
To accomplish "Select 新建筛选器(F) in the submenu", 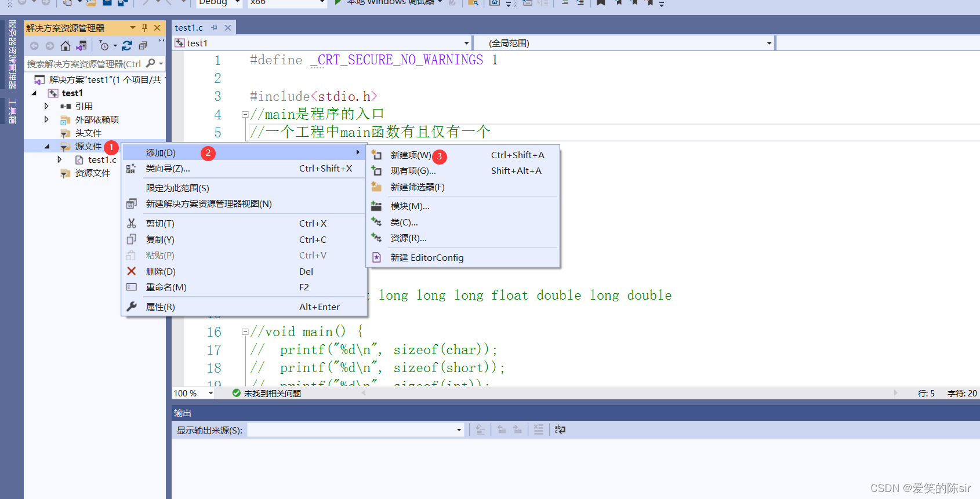I will point(463,187).
